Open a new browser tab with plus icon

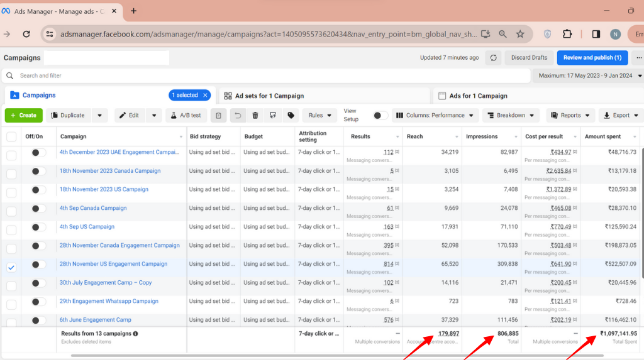133,11
